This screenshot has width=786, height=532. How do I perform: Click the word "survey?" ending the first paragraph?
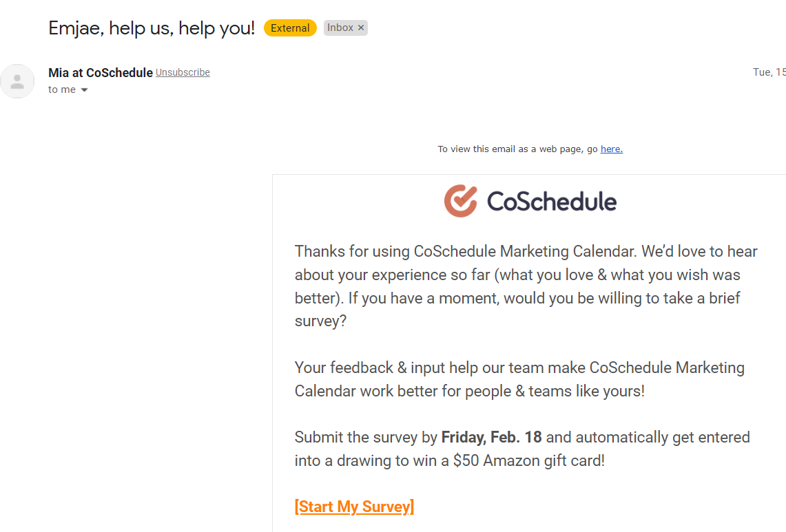[x=320, y=321]
